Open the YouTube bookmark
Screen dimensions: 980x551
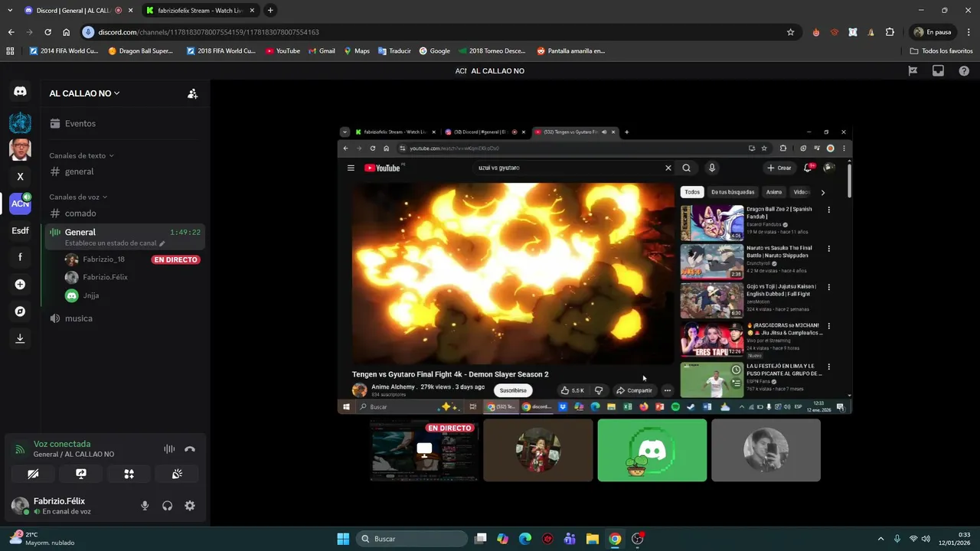pos(283,51)
